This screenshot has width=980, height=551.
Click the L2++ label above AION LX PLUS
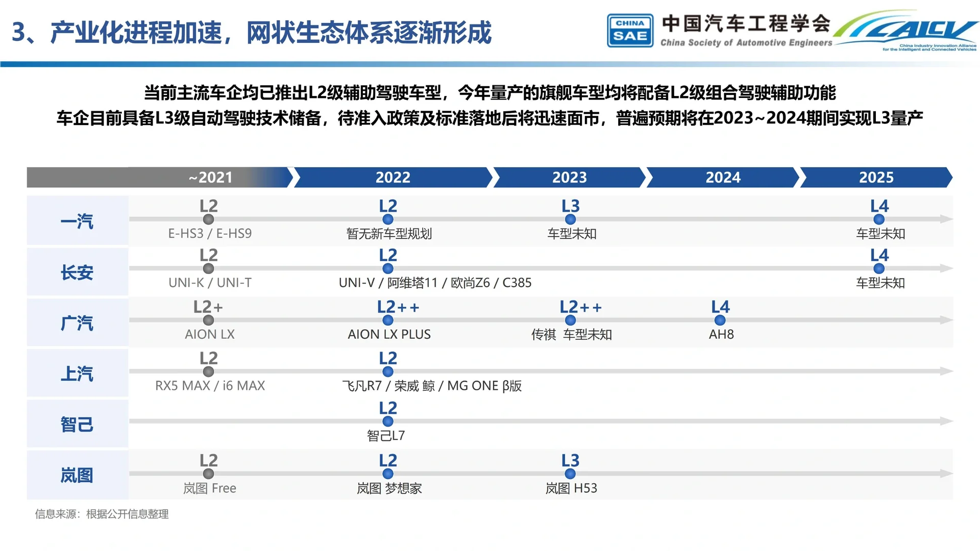[x=398, y=307]
